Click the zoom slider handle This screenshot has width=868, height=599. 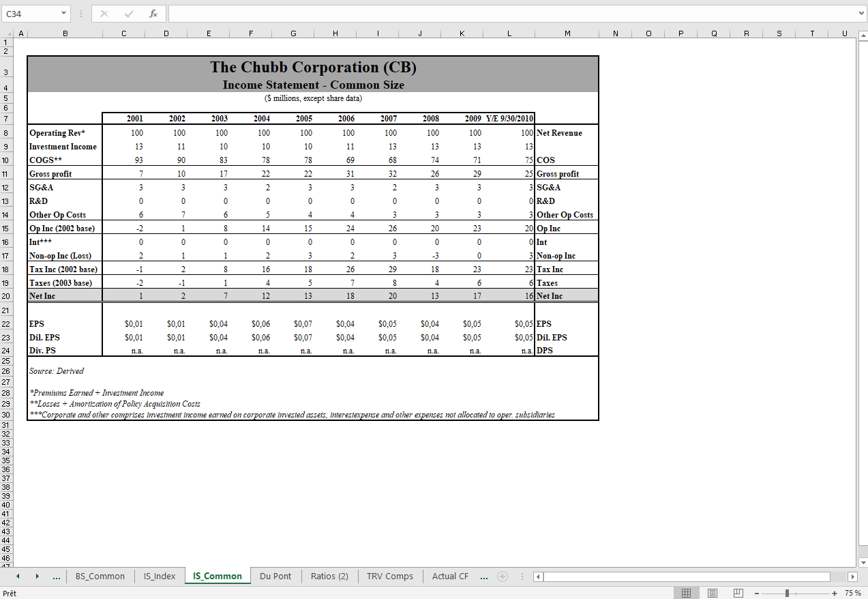(x=787, y=594)
